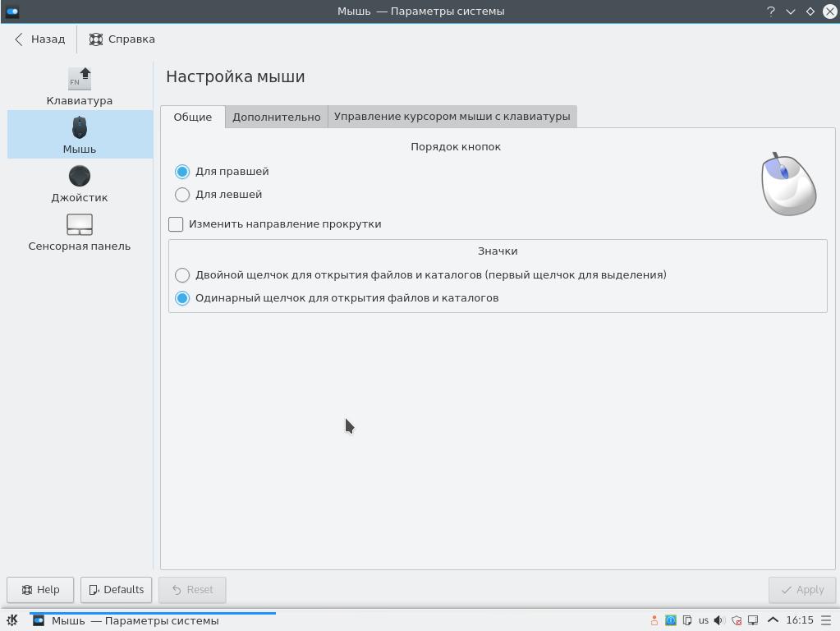Click the shield icon with red cross
This screenshot has height=631, width=840.
coord(737,620)
